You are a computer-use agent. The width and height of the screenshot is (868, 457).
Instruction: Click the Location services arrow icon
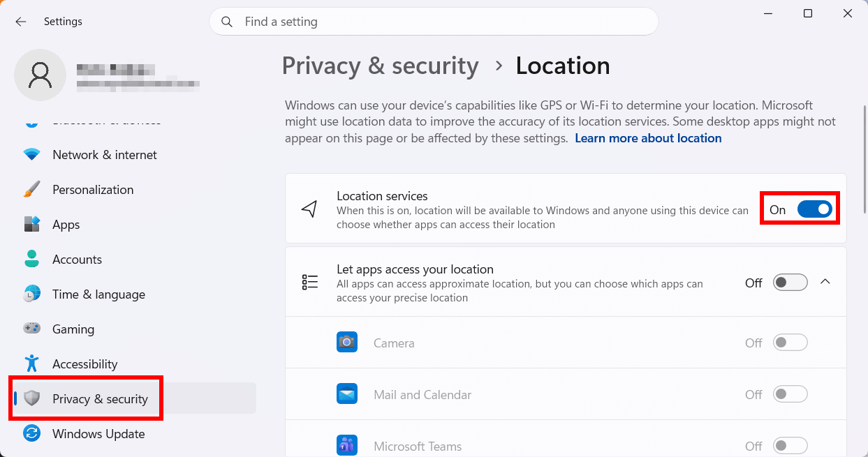click(x=309, y=209)
